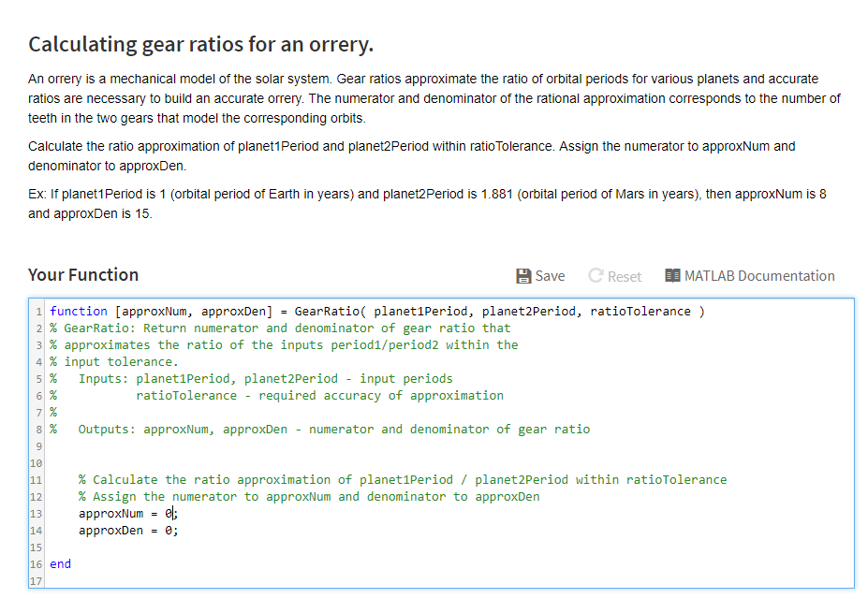Click the Your Function heading
Image resolution: width=868 pixels, height=613 pixels.
tap(83, 274)
